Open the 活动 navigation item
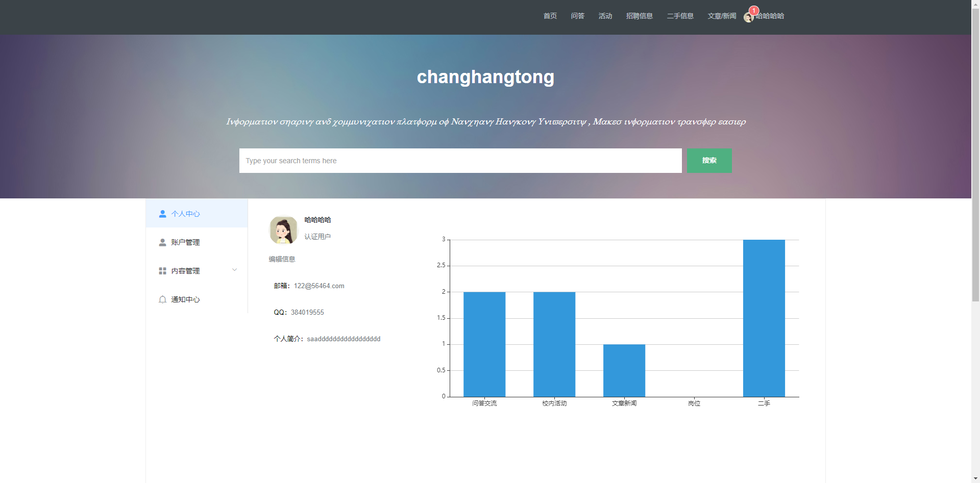Viewport: 980px width, 483px height. pyautogui.click(x=605, y=16)
